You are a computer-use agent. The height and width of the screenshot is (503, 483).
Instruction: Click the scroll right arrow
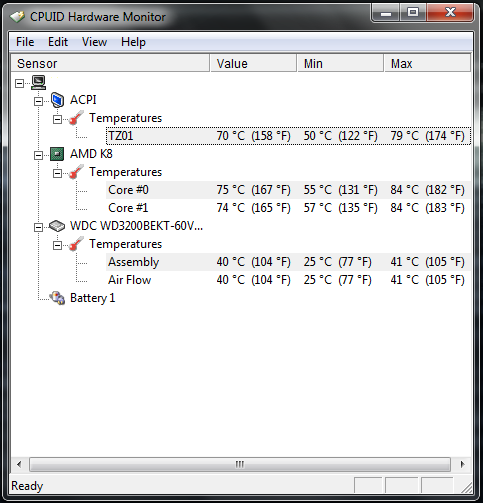(x=462, y=464)
